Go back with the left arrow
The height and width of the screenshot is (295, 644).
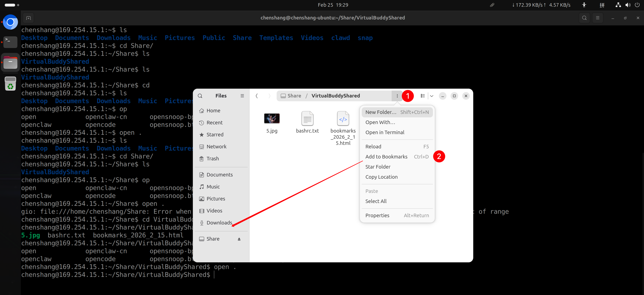[256, 96]
